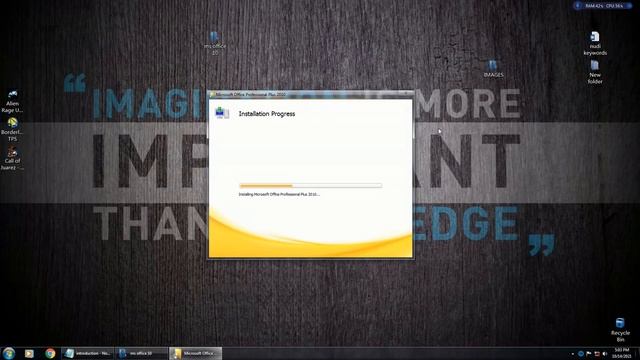Show hidden tray icons arrow
Screen dimensions: 640x360
coord(572,354)
